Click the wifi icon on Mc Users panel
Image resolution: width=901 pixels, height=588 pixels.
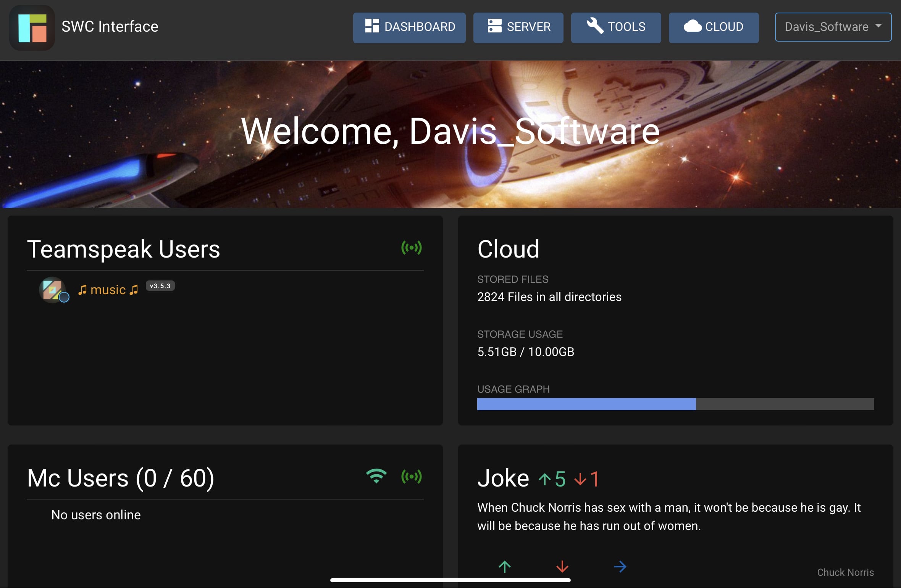tap(376, 476)
